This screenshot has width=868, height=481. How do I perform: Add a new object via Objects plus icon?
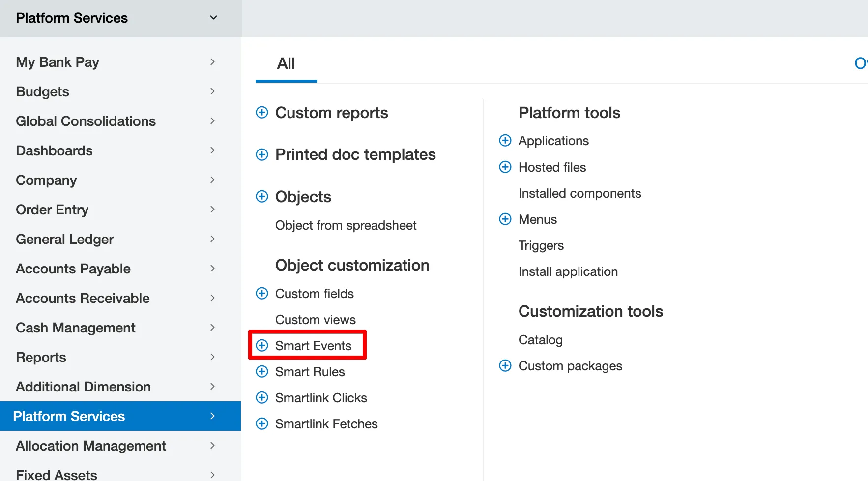(262, 197)
